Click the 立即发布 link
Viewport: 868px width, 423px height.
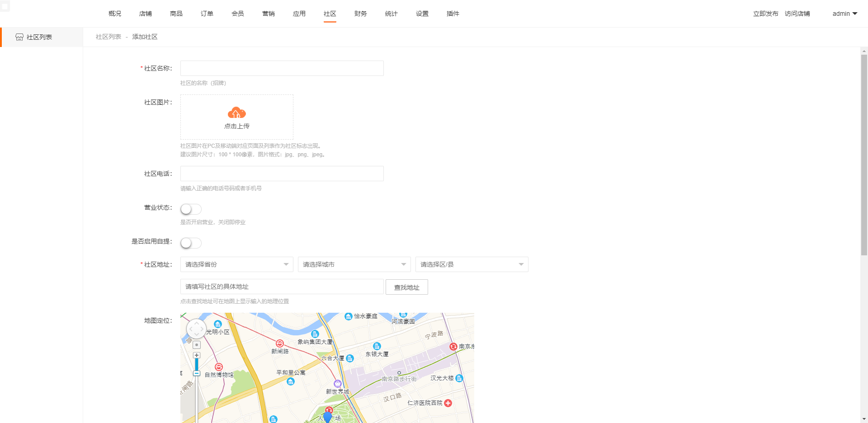(x=765, y=14)
